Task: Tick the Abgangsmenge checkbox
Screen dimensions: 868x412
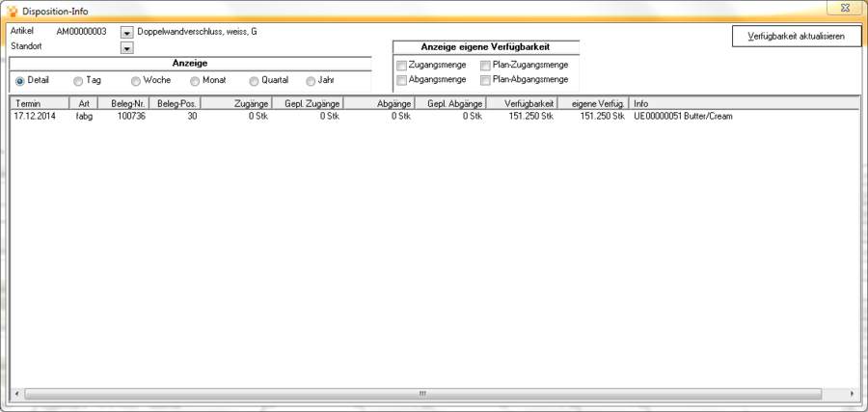Action: tap(401, 80)
